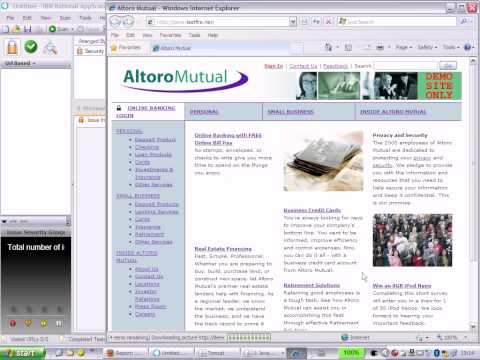Viewport: 480px width, 360px height.
Task: Click the AppScan open folder icon
Action: pos(16,29)
